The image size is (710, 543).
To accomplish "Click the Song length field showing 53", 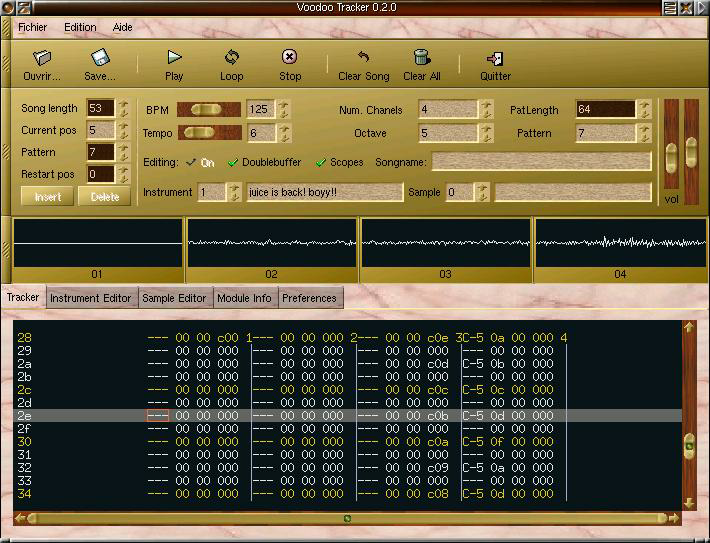I will 101,109.
